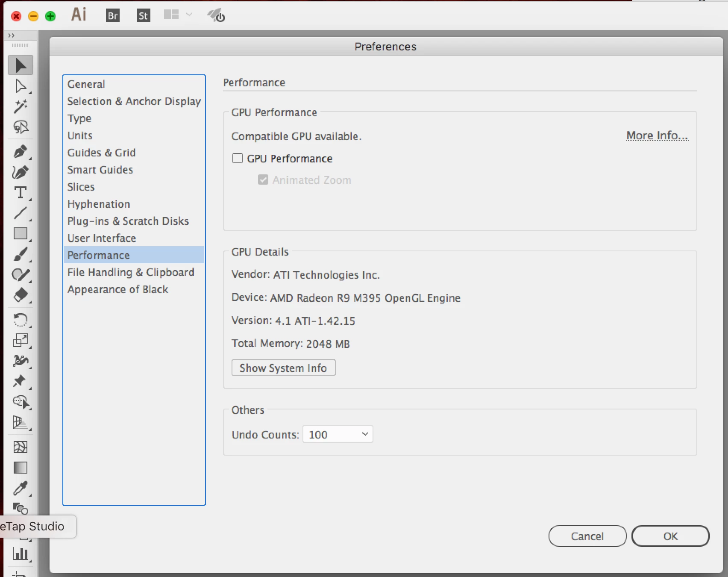Viewport: 728px width, 577px height.
Task: Open Appearance of Black preferences
Action: [134, 289]
